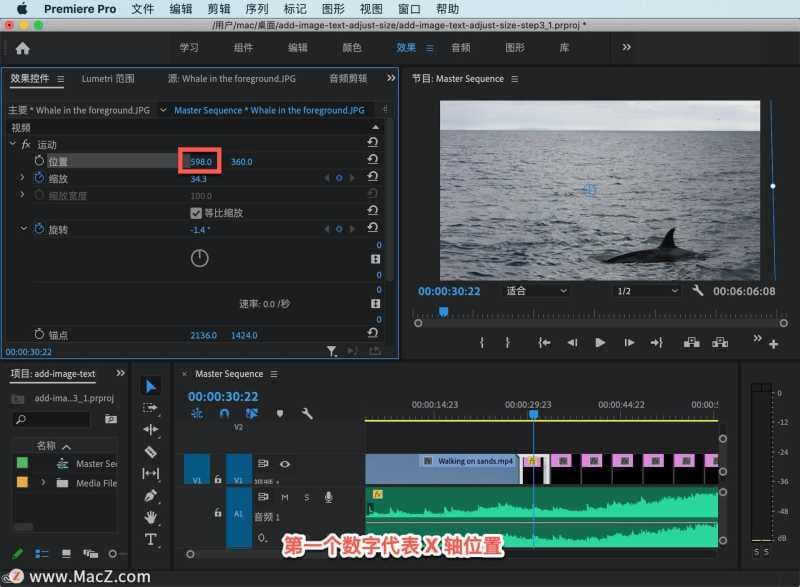The image size is (800, 587).
Task: Click the Home icon
Action: (x=22, y=48)
